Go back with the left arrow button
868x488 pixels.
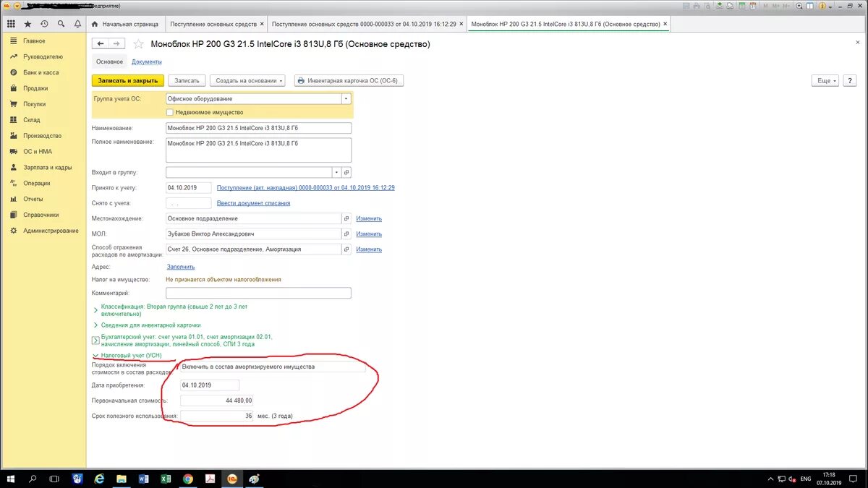coord(101,43)
